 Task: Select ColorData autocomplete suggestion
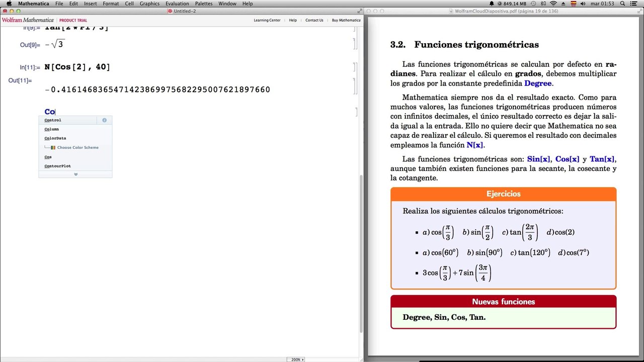pyautogui.click(x=75, y=138)
